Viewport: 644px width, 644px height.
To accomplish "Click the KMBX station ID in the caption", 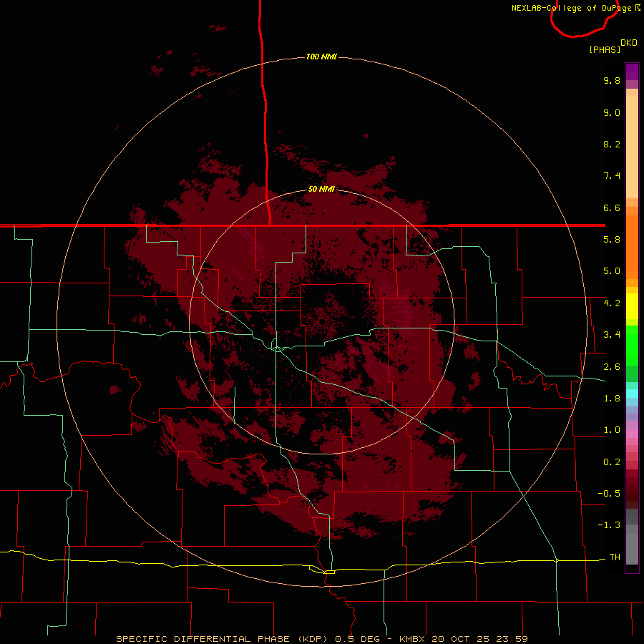I will point(412,639).
